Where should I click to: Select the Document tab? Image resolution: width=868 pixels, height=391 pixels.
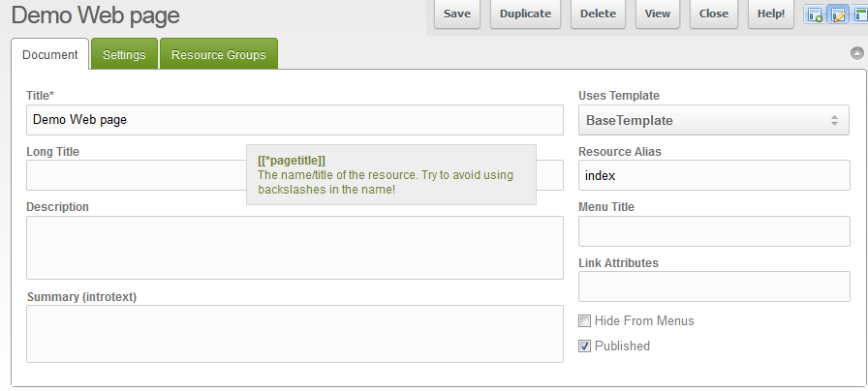(50, 55)
